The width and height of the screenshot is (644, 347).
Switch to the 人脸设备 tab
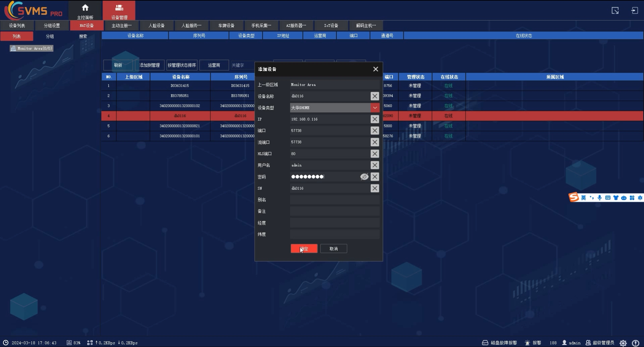point(157,25)
